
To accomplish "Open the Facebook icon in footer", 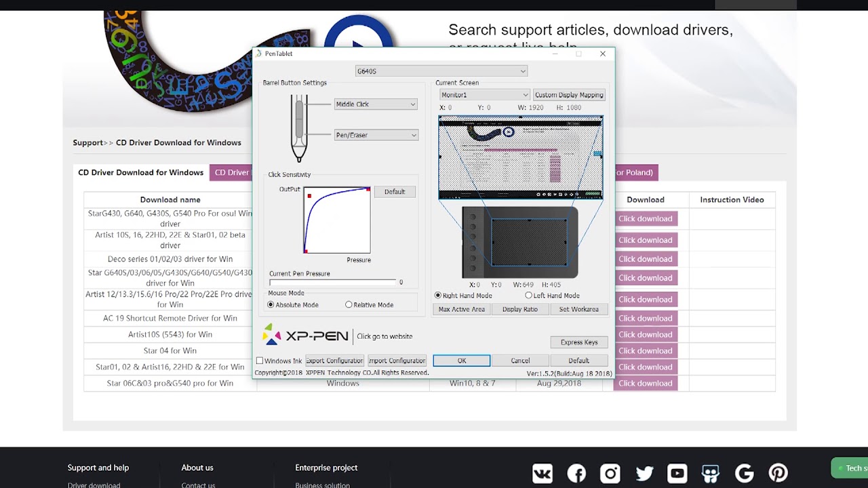I will pos(576,473).
